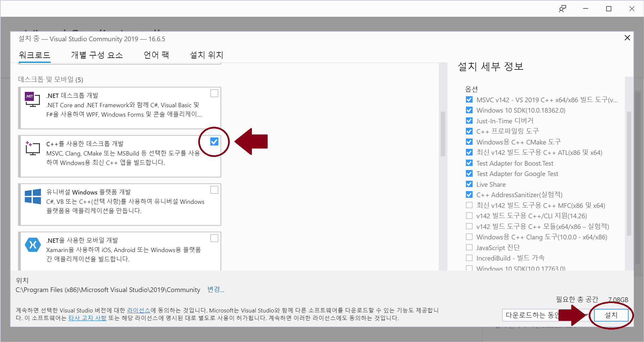The width and height of the screenshot is (644, 342).
Task: Check JavaScript 진단 option
Action: tap(469, 247)
